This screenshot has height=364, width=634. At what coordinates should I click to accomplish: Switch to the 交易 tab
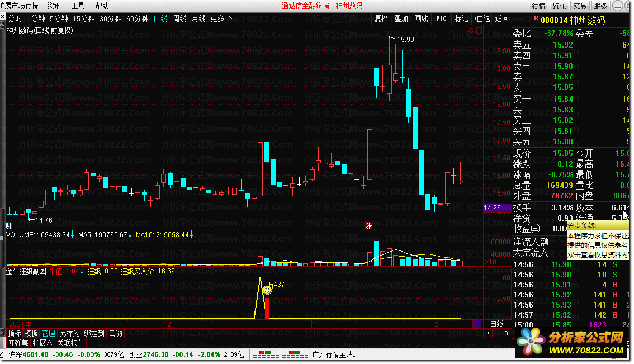(580, 6)
